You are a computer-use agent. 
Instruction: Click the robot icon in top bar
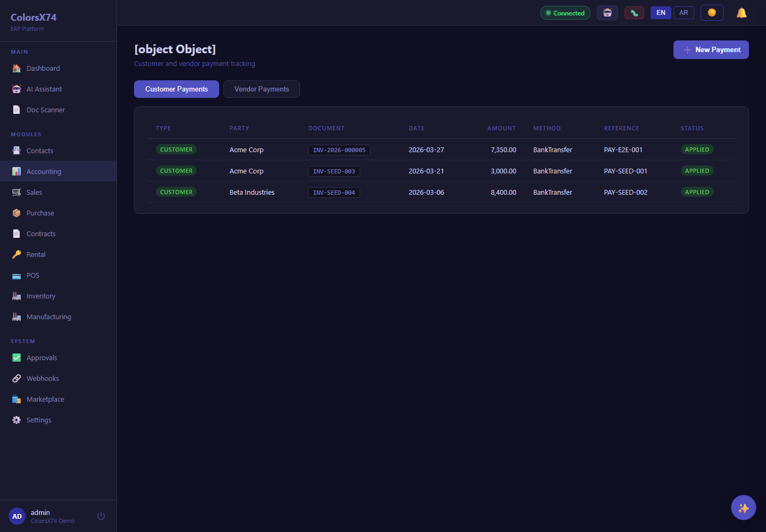(x=607, y=13)
